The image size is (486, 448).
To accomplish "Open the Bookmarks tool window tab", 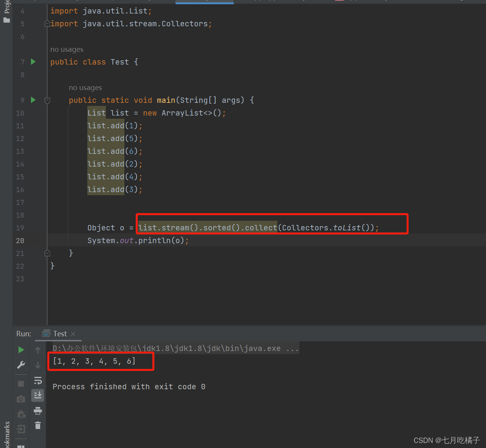I will [x=7, y=435].
